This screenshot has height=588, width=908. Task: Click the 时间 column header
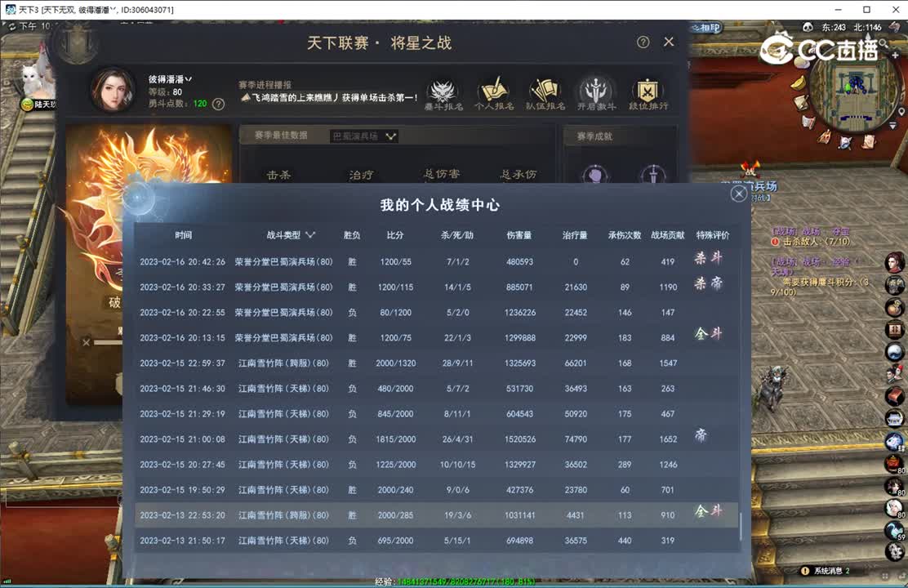coord(183,234)
